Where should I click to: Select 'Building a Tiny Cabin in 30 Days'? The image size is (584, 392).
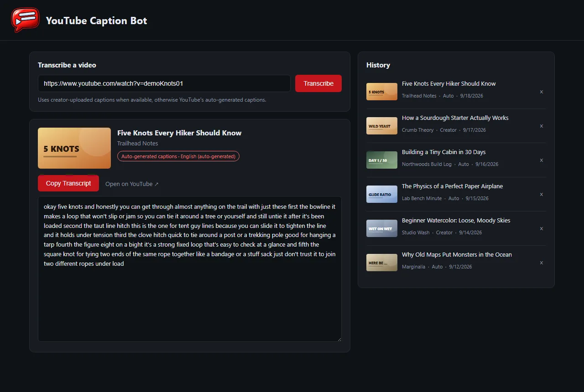(443, 152)
